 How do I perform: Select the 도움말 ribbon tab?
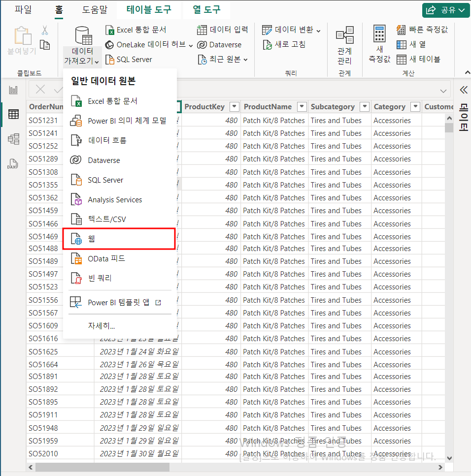95,10
